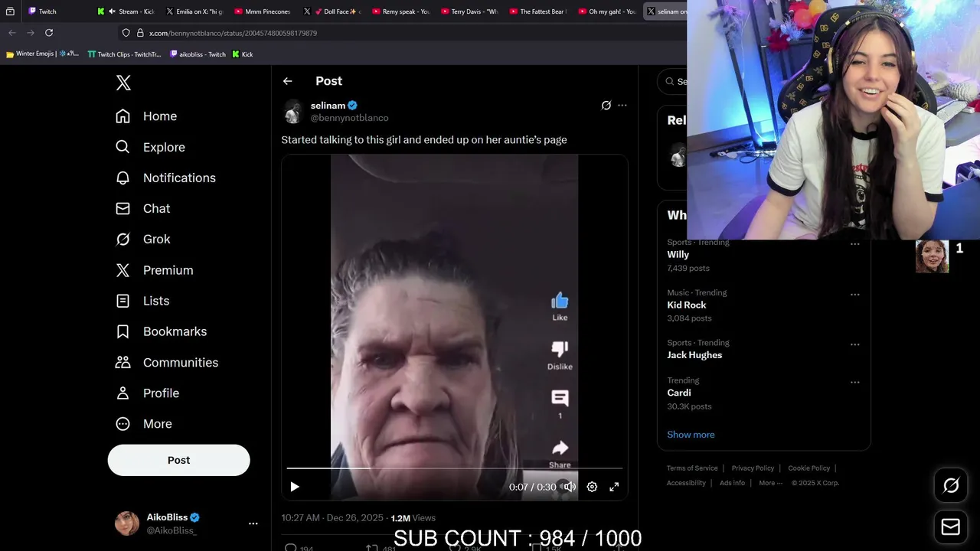The width and height of the screenshot is (980, 551).
Task: Open options for Kid Rock trend
Action: click(855, 295)
